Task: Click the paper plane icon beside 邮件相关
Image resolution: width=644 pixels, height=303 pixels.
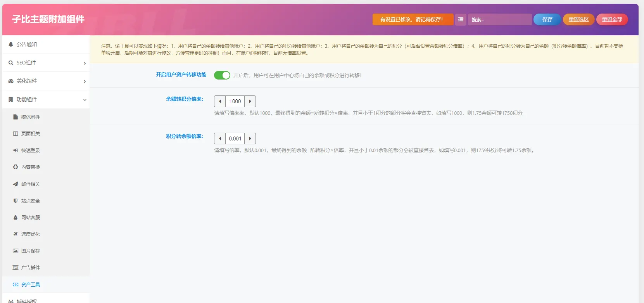Action: pyautogui.click(x=16, y=184)
